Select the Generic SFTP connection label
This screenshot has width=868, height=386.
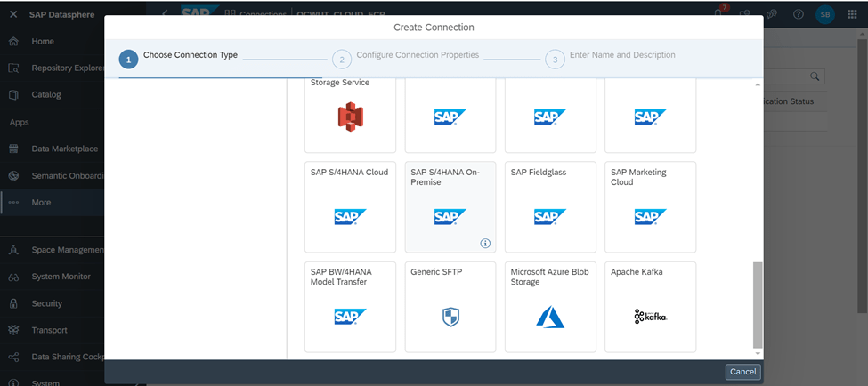pos(437,272)
